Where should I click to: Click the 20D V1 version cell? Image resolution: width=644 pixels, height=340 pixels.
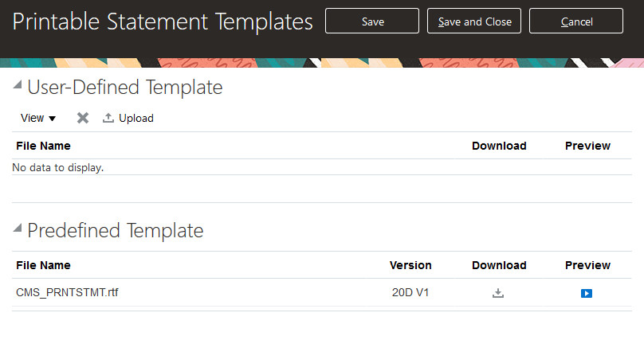click(410, 292)
